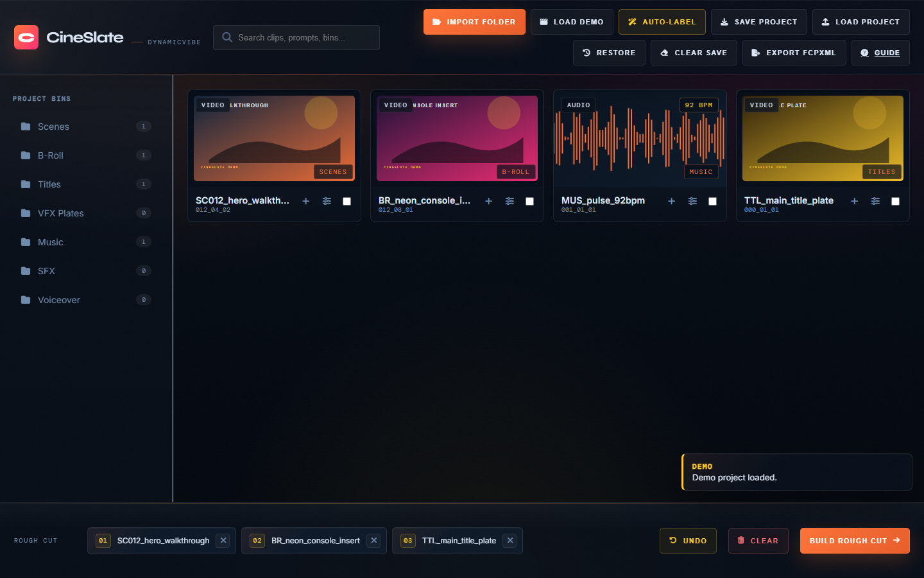
Task: Open the Guide link
Action: (880, 53)
